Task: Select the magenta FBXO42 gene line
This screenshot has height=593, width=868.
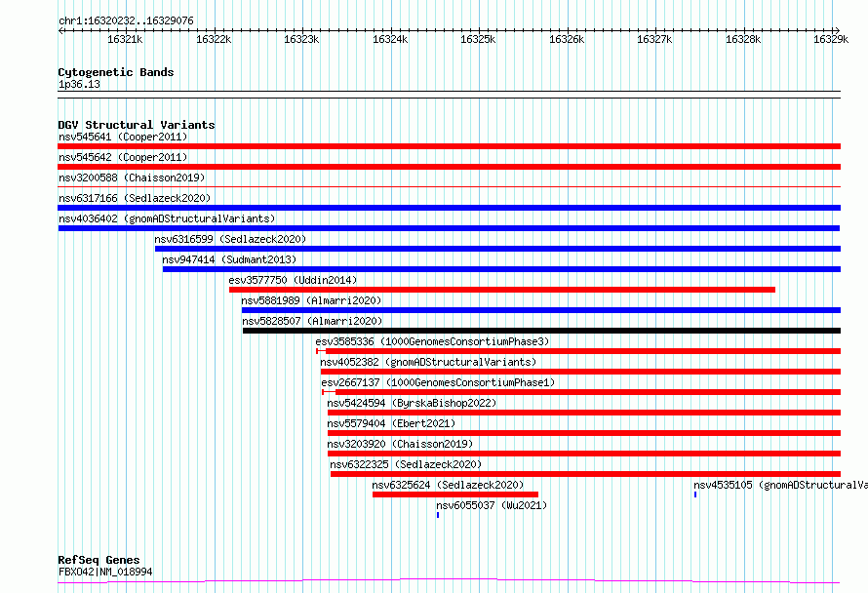Action: [x=449, y=581]
